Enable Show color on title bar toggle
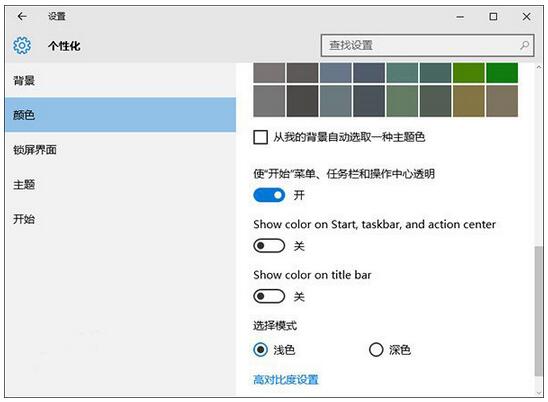This screenshot has height=402, width=548. [269, 296]
